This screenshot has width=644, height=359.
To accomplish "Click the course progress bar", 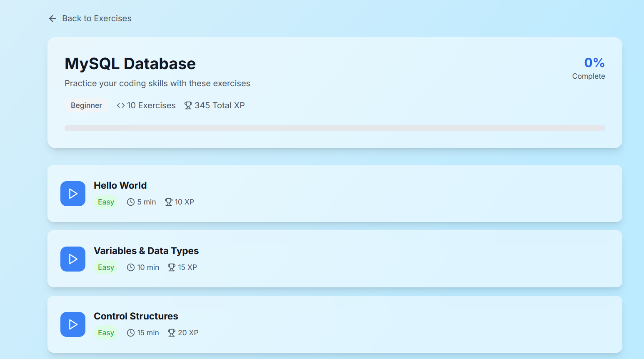I will [334, 128].
